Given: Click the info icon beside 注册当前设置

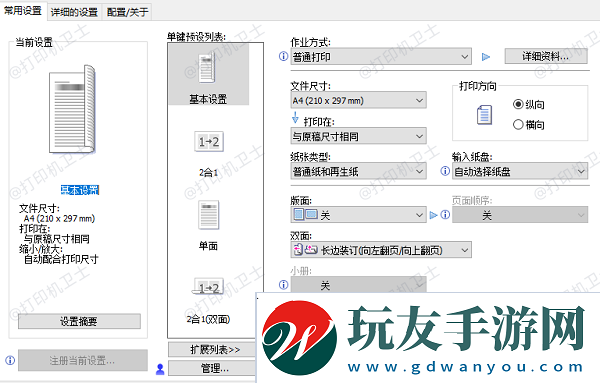Looking at the screenshot, I should [x=10, y=360].
